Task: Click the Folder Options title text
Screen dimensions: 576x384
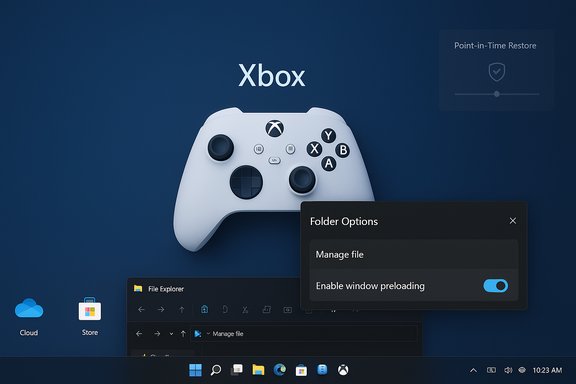Action: coord(344,221)
